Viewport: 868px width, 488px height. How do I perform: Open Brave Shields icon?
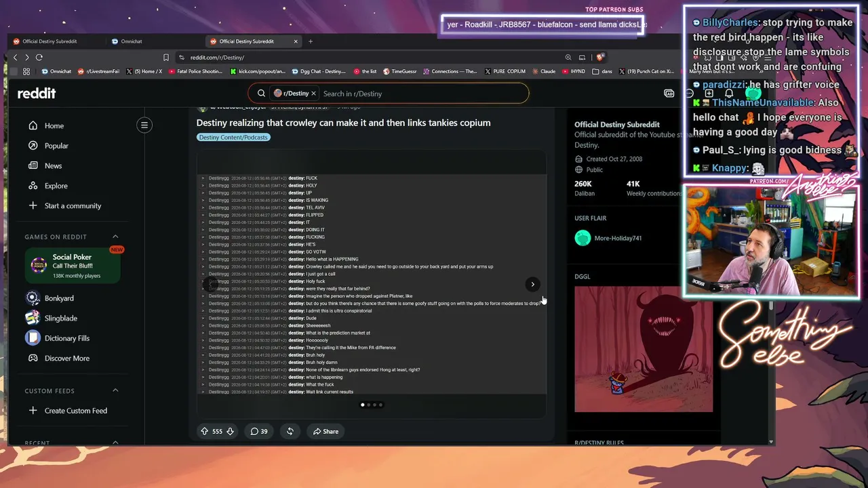[600, 58]
